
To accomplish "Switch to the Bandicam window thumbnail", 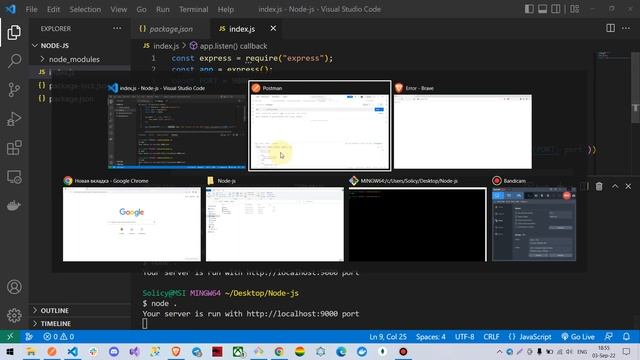I will tap(534, 219).
